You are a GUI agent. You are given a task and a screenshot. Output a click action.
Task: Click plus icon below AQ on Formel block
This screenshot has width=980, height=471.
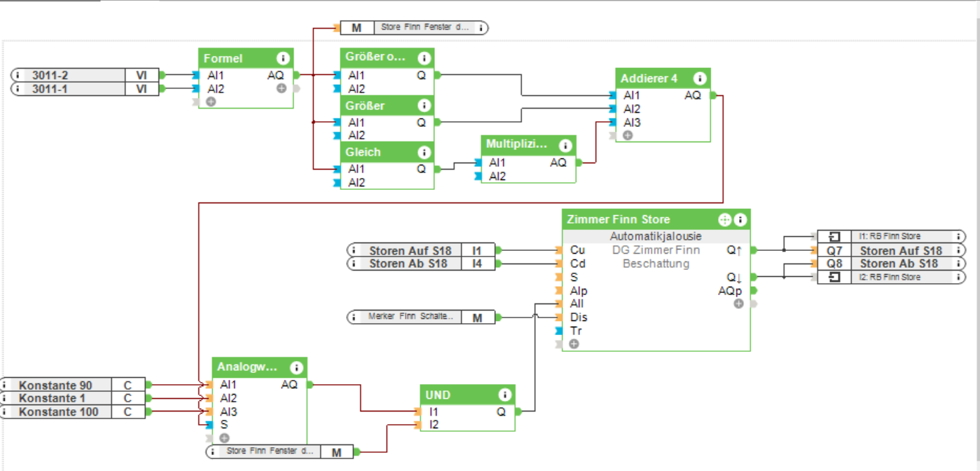pyautogui.click(x=281, y=88)
